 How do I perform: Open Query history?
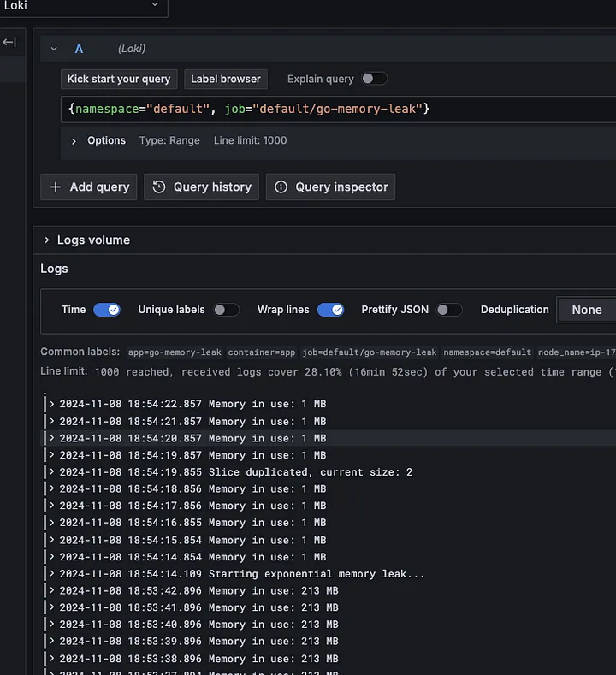coord(201,187)
